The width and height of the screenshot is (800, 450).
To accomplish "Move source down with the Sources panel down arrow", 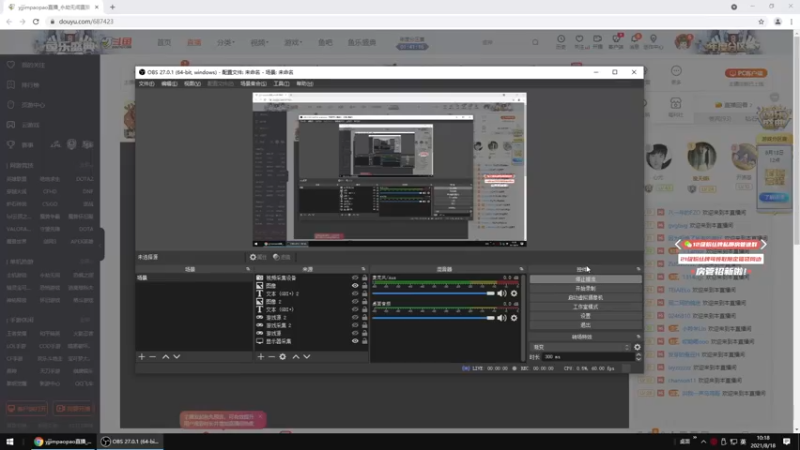I will click(x=307, y=357).
